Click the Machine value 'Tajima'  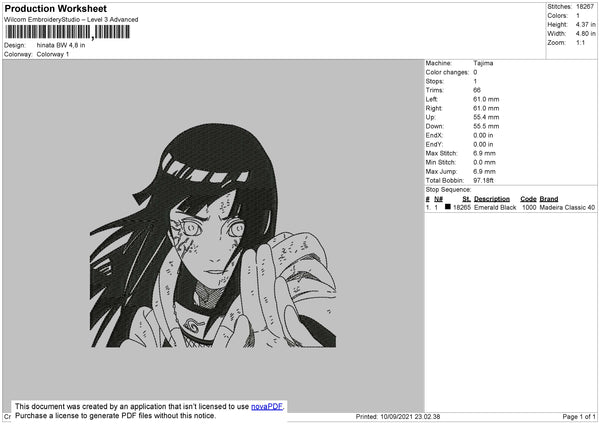[x=483, y=63]
